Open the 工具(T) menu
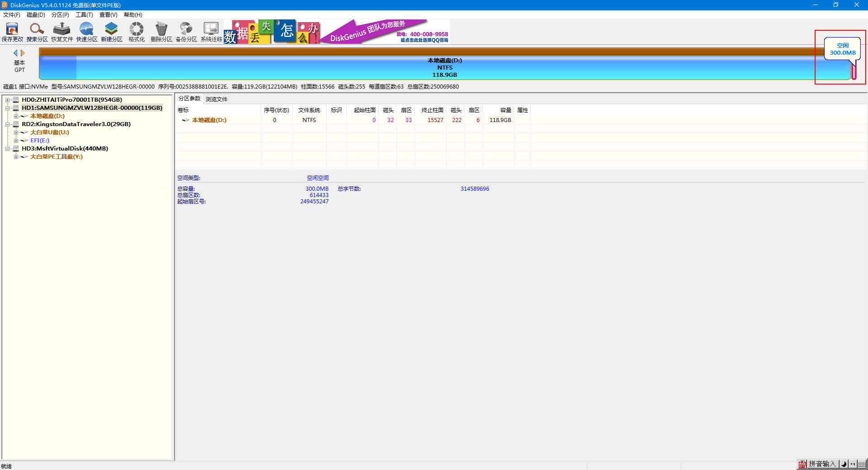Screen dimensions: 868x470 [84, 15]
